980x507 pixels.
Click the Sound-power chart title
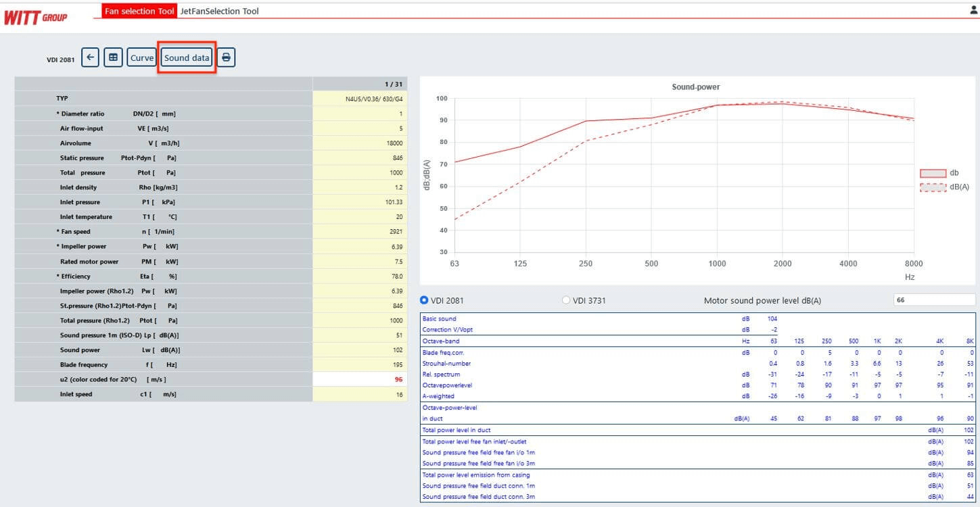point(695,87)
